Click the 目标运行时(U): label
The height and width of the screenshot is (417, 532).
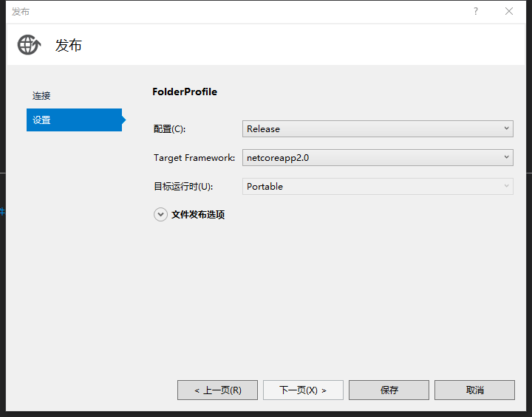coord(183,187)
